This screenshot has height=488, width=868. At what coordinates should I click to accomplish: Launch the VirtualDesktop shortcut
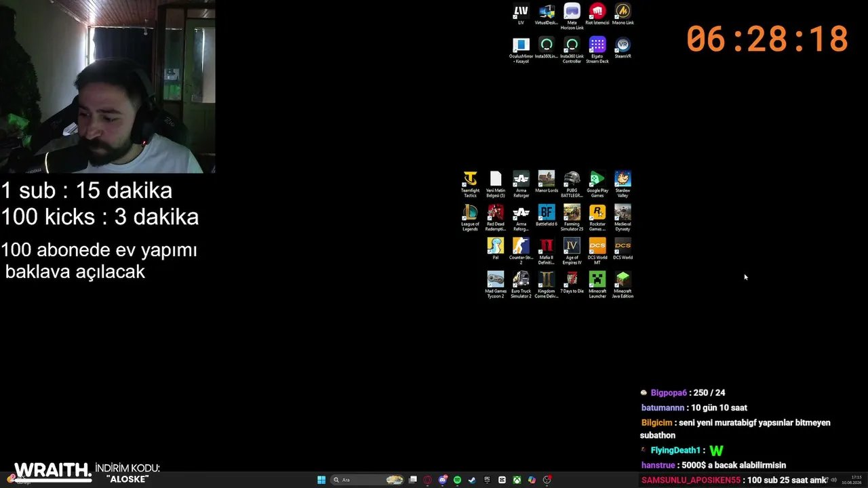(x=547, y=14)
